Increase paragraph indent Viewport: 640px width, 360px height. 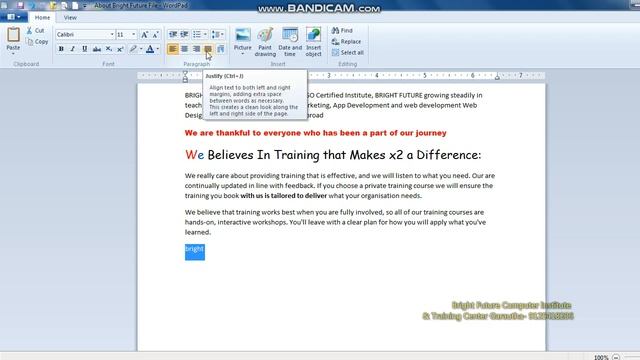tap(184, 34)
